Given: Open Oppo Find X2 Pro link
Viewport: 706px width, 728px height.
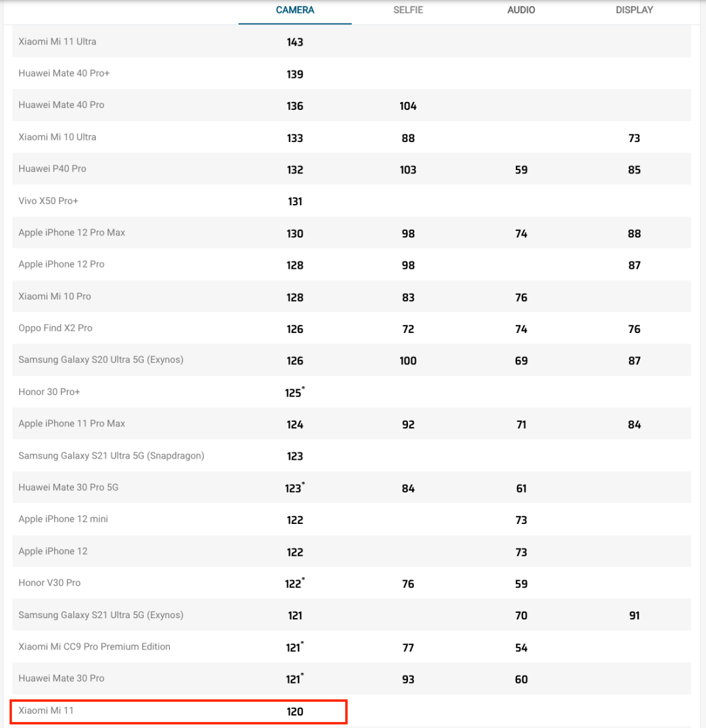Looking at the screenshot, I should 55,328.
